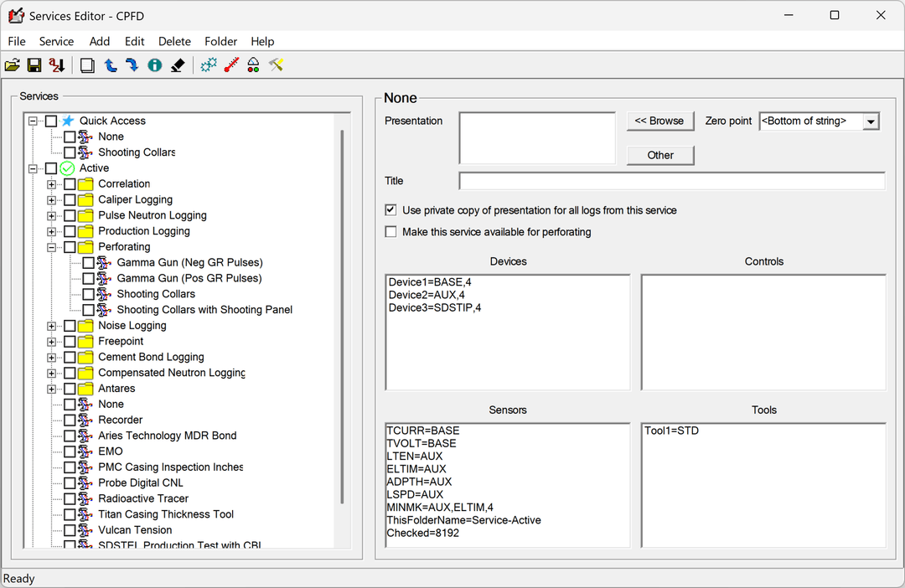The height and width of the screenshot is (588, 905).
Task: Click the '<< Browse' button
Action: pos(660,121)
